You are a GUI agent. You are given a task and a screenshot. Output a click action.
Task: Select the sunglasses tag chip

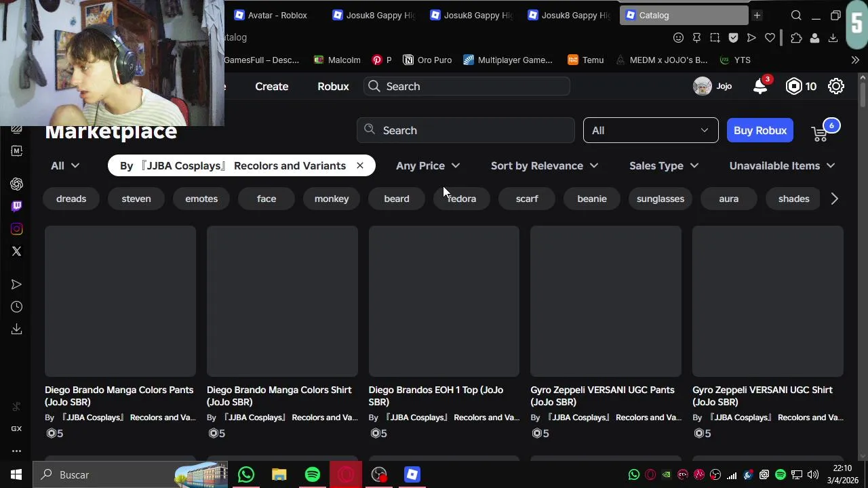(660, 199)
